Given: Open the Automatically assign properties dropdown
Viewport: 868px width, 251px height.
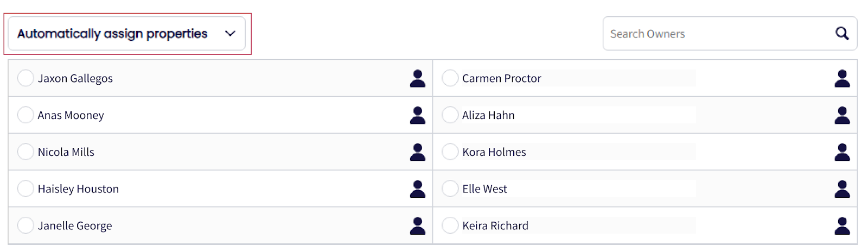Looking at the screenshot, I should click(x=112, y=34).
